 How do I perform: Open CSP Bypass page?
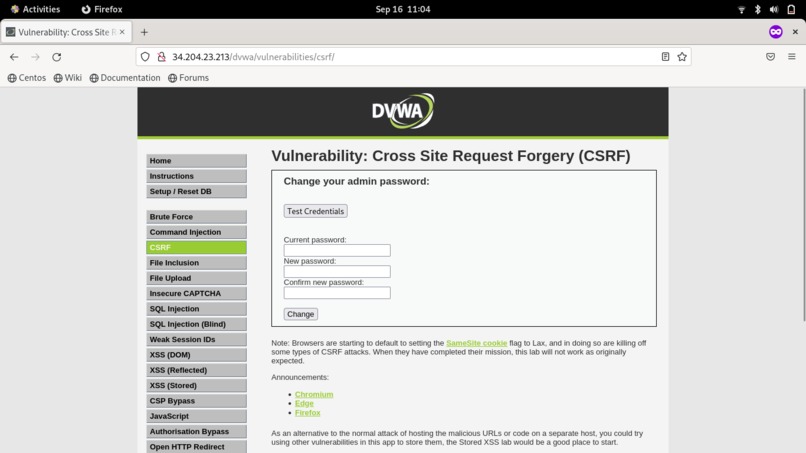coord(196,401)
